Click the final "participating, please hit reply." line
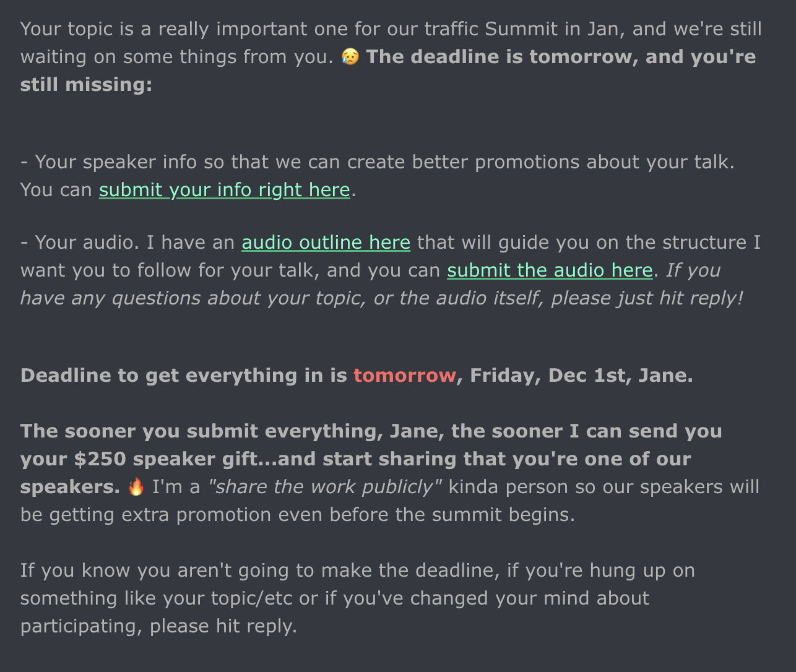This screenshot has height=672, width=796. coord(158,626)
